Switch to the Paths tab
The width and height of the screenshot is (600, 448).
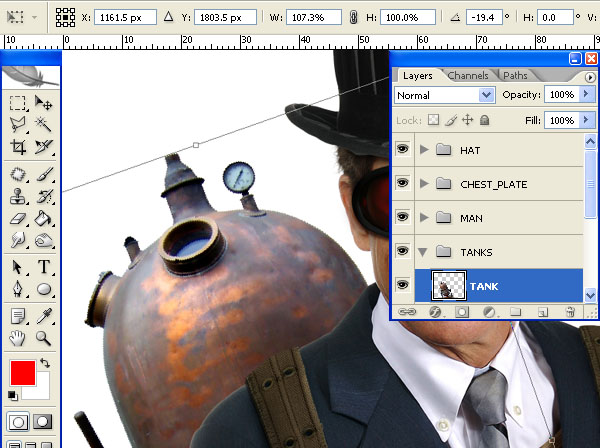click(x=515, y=76)
